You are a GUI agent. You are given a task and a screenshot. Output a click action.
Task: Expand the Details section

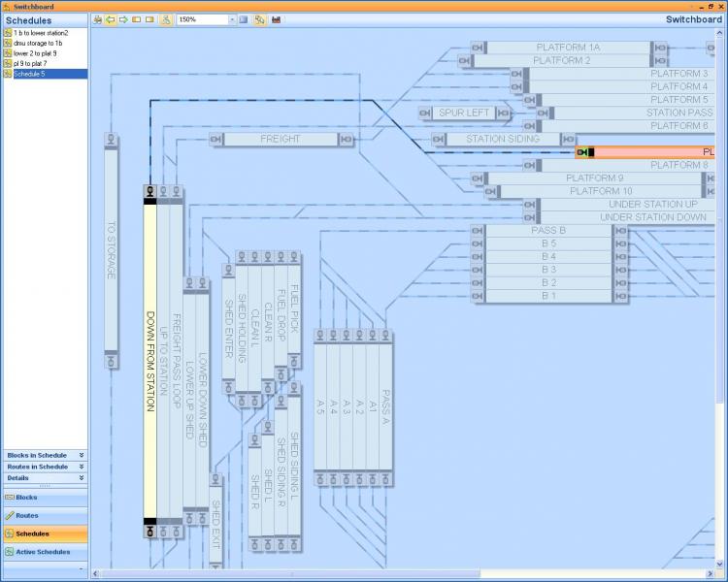point(82,478)
